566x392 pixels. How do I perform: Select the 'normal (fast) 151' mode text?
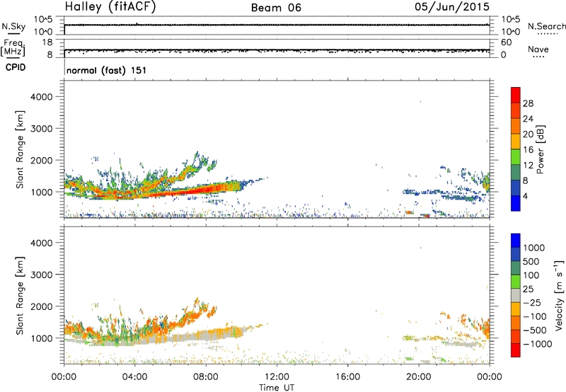[x=107, y=70]
